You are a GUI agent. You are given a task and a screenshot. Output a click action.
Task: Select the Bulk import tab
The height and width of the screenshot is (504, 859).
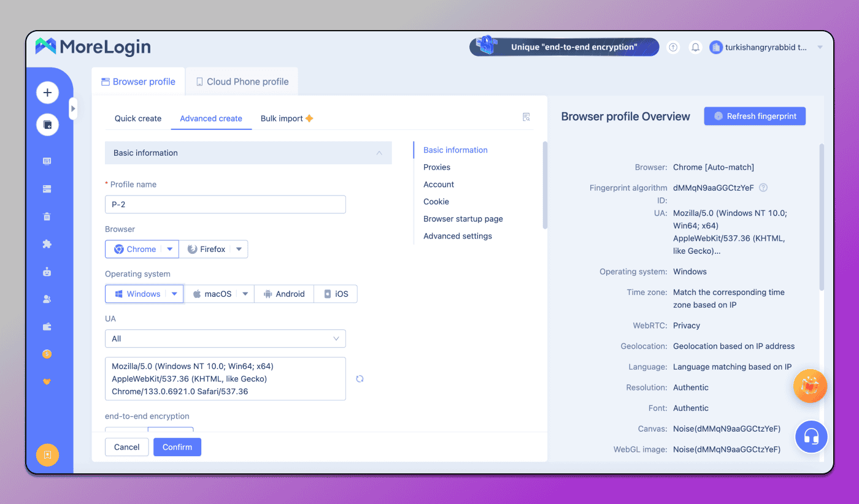point(287,118)
